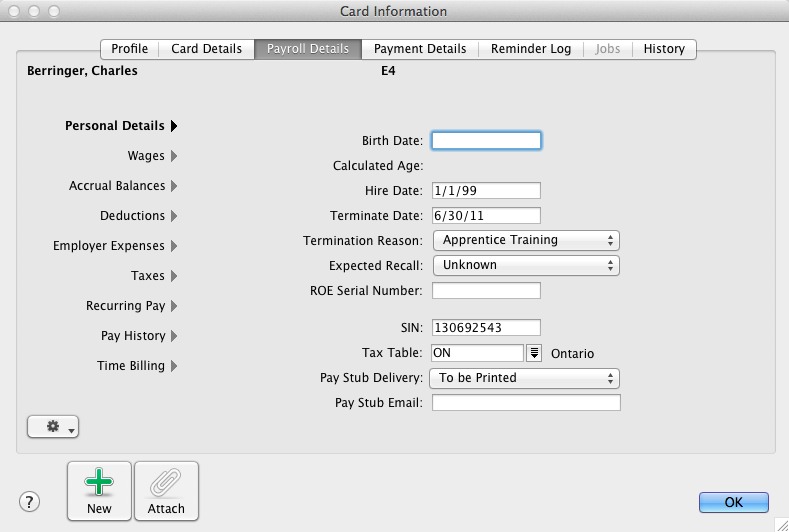Click the Pay Stub Email field
Viewport: 789px width, 532px height.
pyautogui.click(x=526, y=403)
